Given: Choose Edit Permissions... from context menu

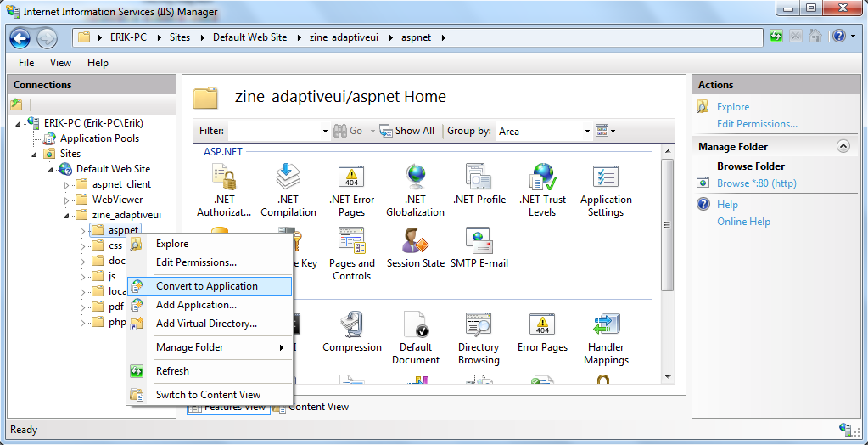Looking at the screenshot, I should (x=210, y=262).
